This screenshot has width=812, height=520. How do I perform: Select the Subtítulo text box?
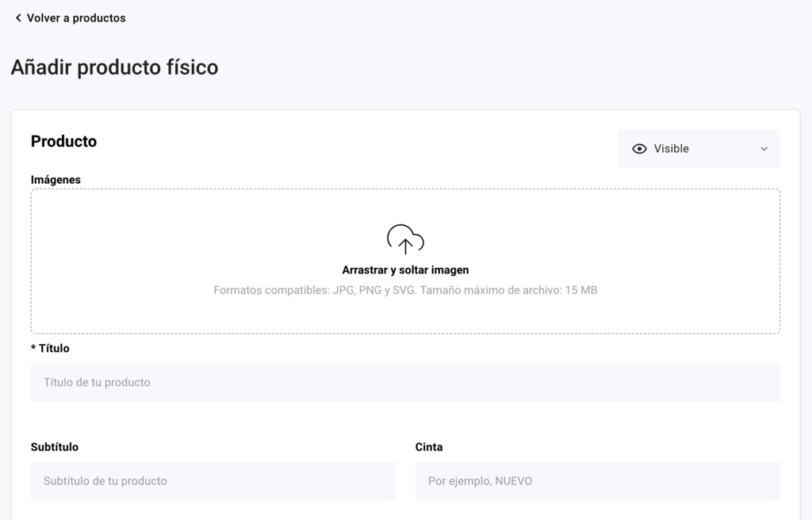(213, 481)
